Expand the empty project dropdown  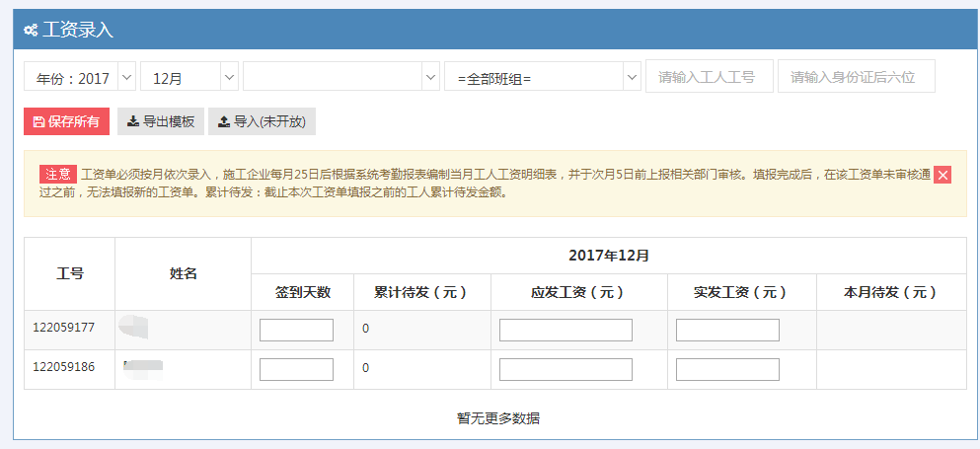[341, 77]
